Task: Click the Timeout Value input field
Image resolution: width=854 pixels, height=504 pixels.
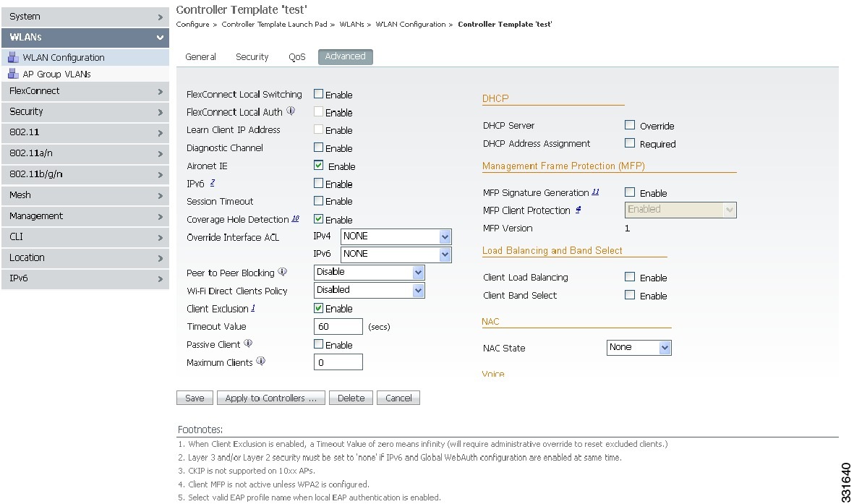Action: click(338, 326)
